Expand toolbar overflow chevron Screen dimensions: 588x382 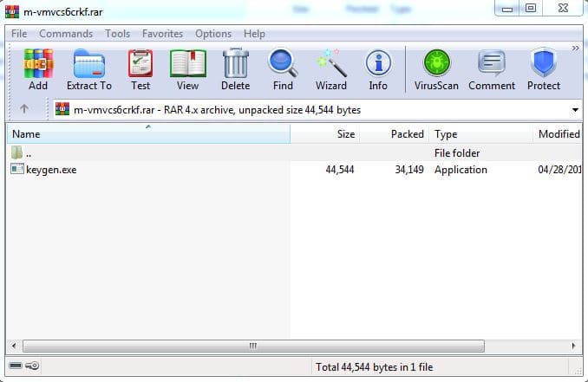[x=574, y=49]
